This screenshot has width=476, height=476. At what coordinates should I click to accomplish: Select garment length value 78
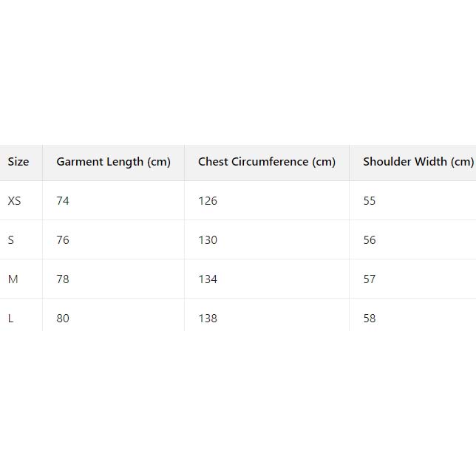[63, 279]
